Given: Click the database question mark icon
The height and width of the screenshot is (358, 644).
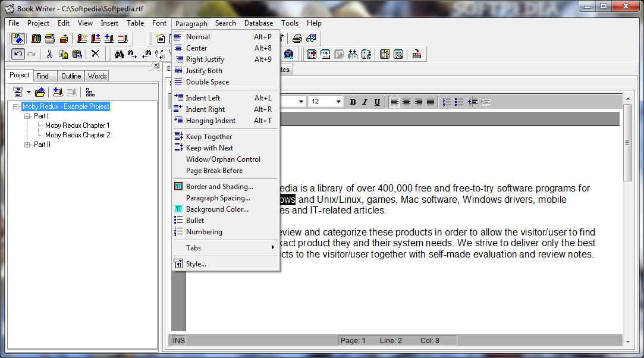Looking at the screenshot, I should tap(385, 54).
